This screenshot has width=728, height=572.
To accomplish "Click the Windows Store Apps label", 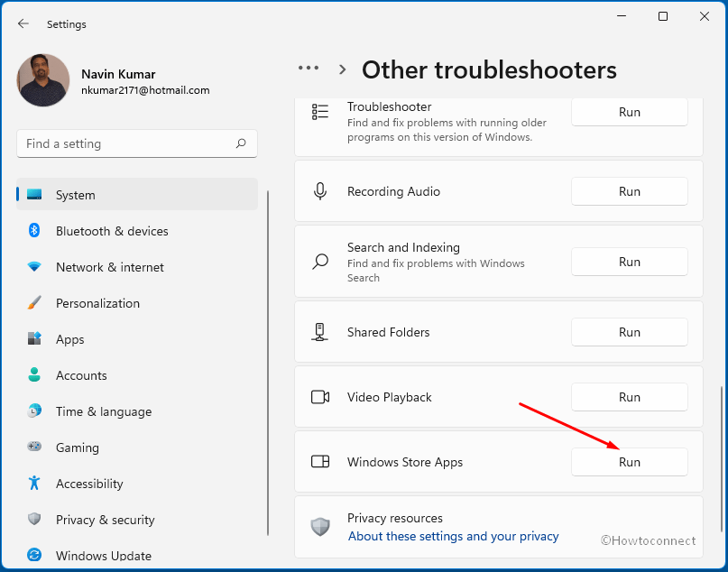I will point(405,463).
